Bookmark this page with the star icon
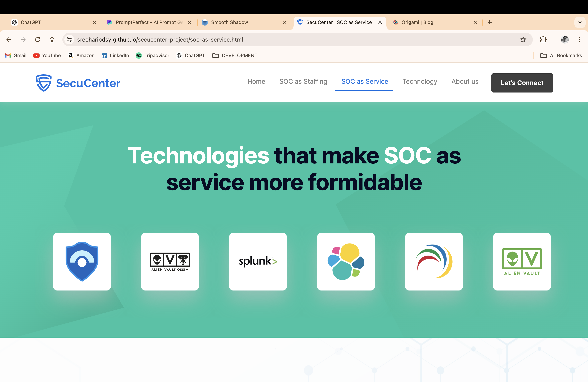Image resolution: width=588 pixels, height=382 pixels. click(523, 40)
